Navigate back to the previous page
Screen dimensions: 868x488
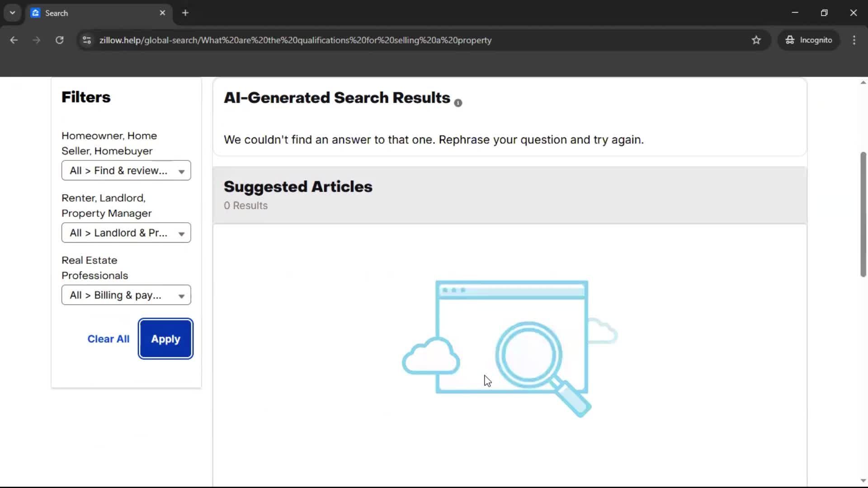point(14,40)
